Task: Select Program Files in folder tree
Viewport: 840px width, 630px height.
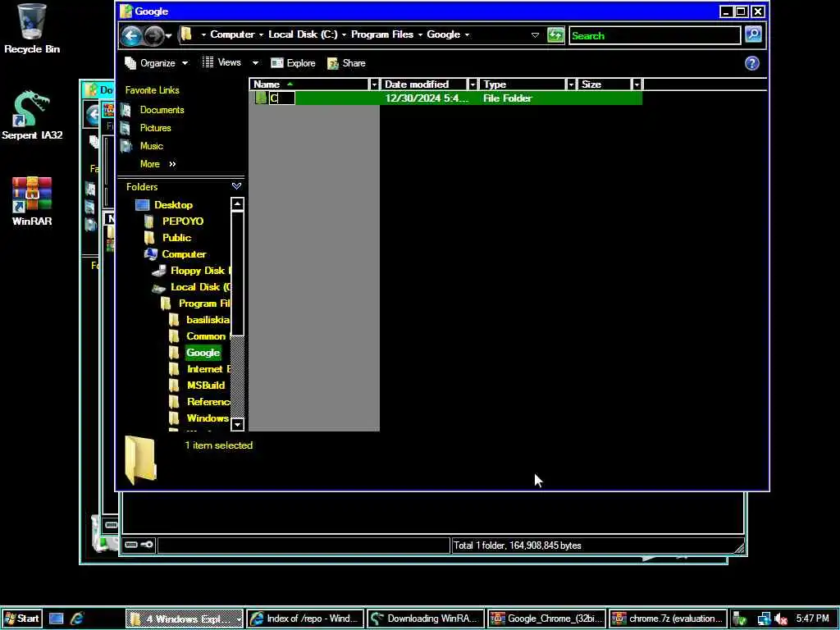Action: 203,304
